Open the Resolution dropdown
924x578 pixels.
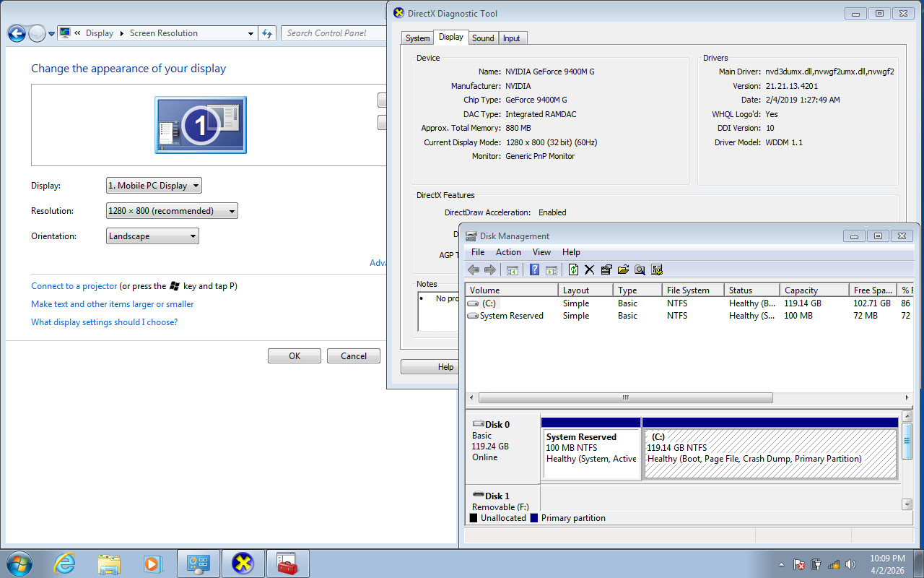pos(172,211)
